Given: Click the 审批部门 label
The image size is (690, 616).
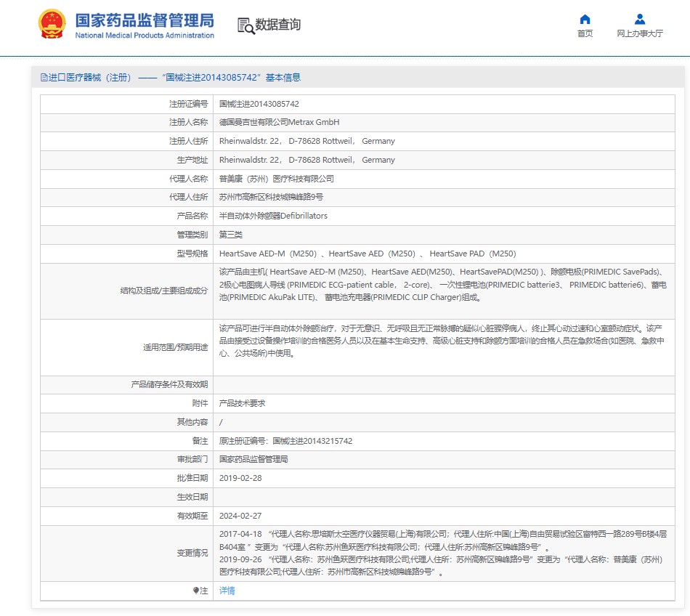Looking at the screenshot, I should (x=192, y=459).
